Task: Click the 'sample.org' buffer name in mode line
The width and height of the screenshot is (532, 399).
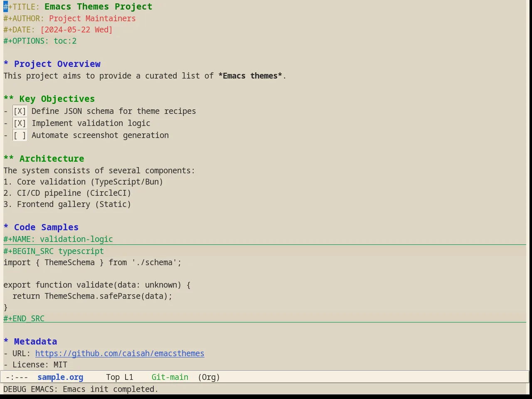Action: [60, 377]
